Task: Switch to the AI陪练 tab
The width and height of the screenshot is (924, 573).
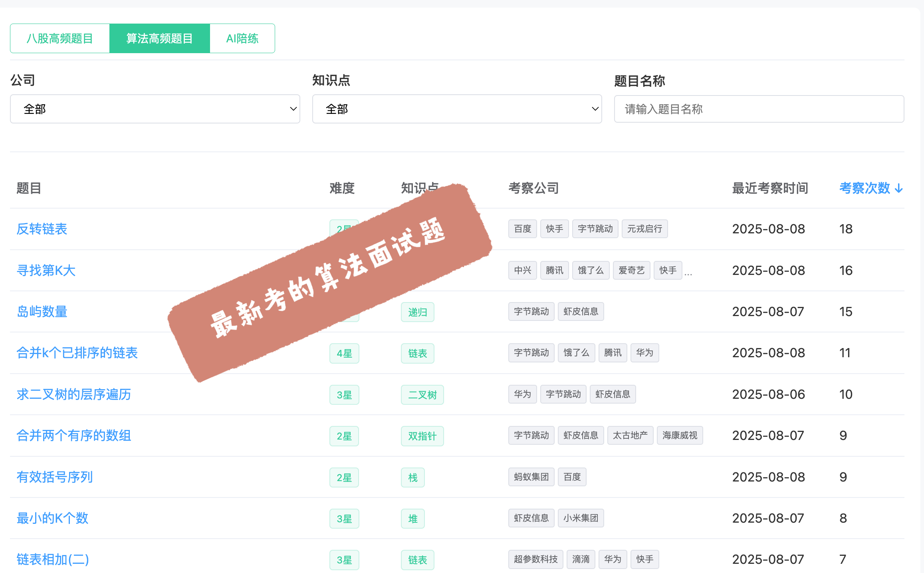Action: (242, 38)
